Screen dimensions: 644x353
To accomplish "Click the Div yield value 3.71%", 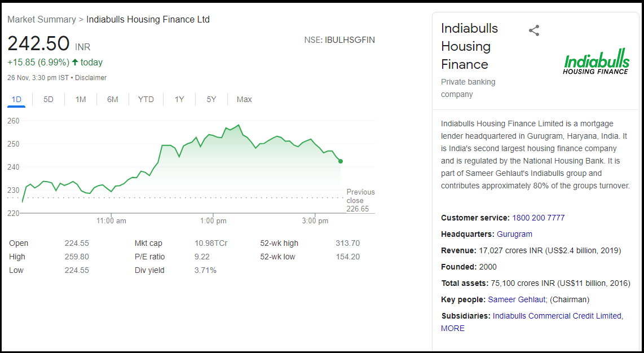I will pos(205,271).
